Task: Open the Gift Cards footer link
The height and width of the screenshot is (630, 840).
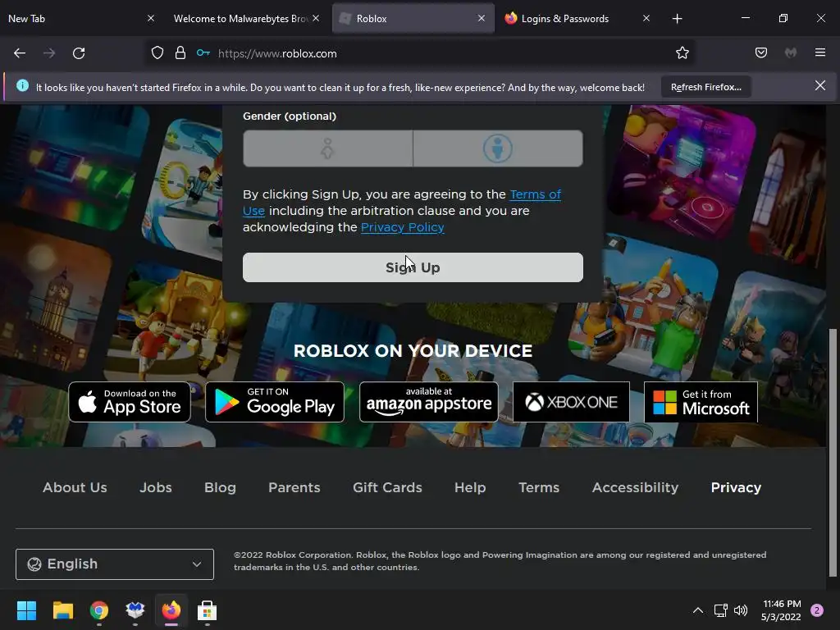Action: coord(387,487)
